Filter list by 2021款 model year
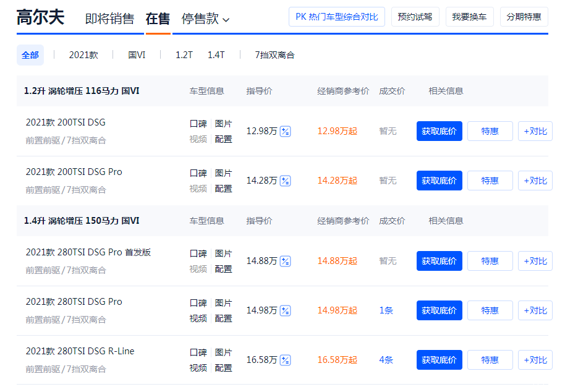The height and width of the screenshot is (392, 565). [83, 55]
